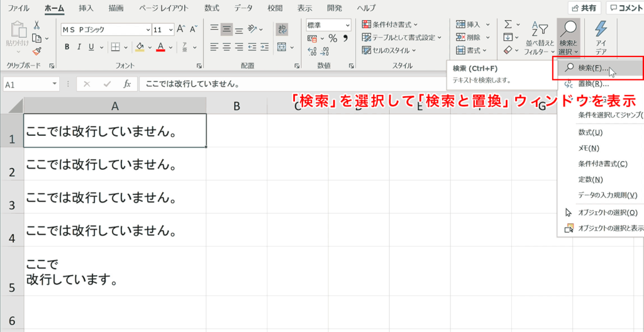Open テーブルとして書式設定 menu
The width and height of the screenshot is (644, 332).
402,38
